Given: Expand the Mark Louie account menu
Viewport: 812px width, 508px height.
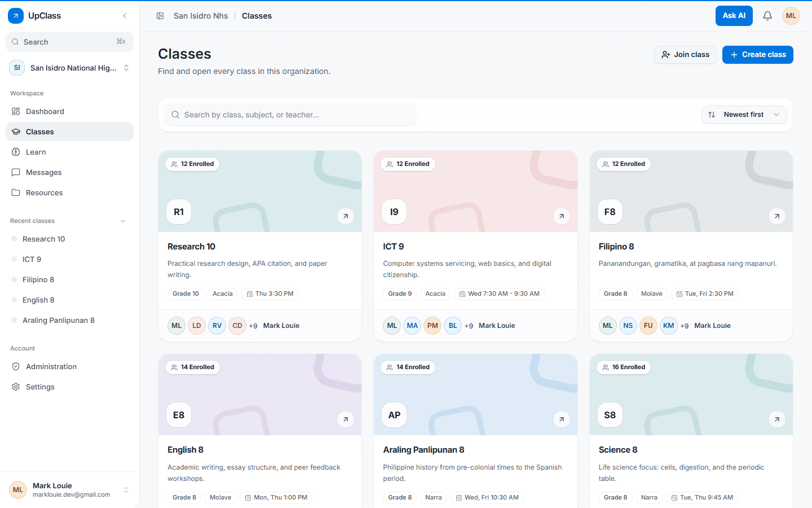Looking at the screenshot, I should click(70, 490).
